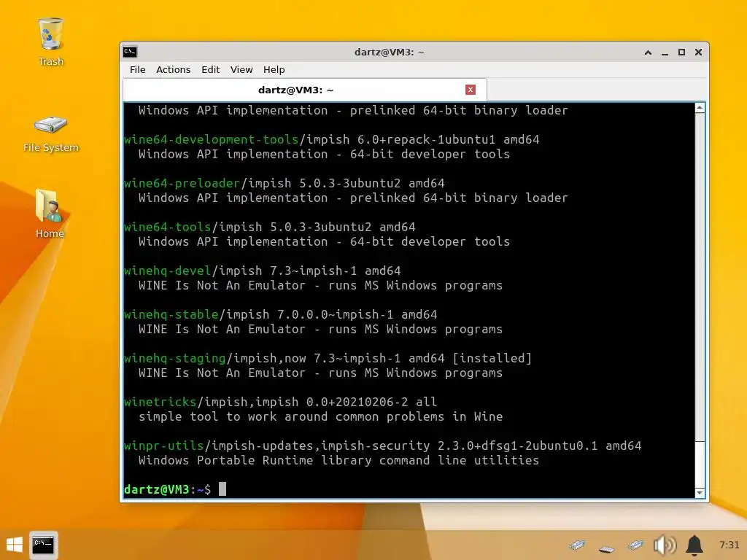The width and height of the screenshot is (747, 560).
Task: Click the [installed] text on winehq-staging line
Action: (492, 358)
